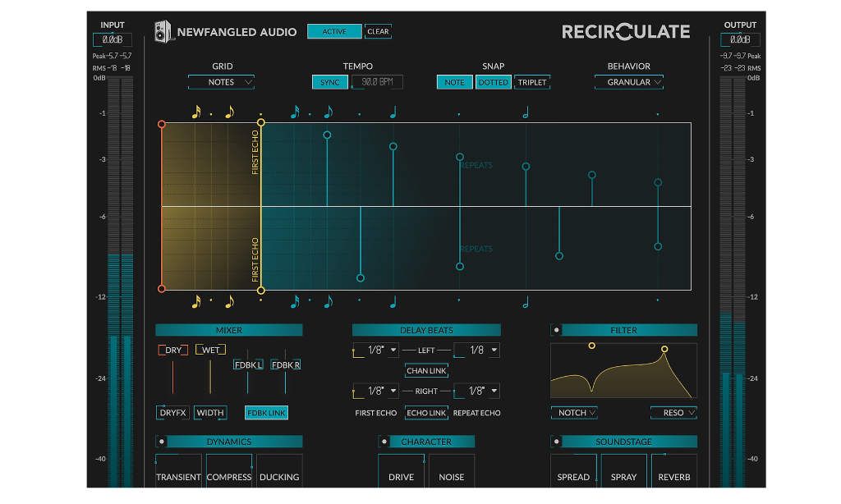Open the right repeat echo delay dropdown

(477, 391)
